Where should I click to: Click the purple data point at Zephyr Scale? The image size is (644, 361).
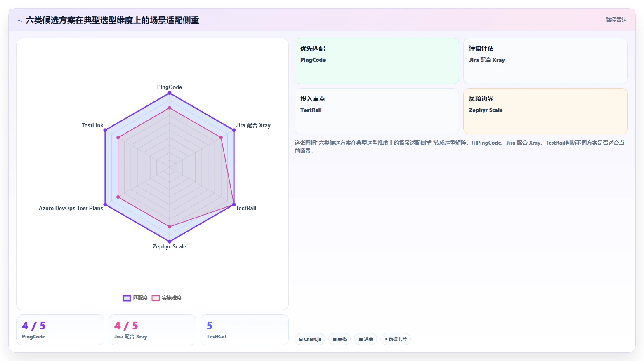169,241
